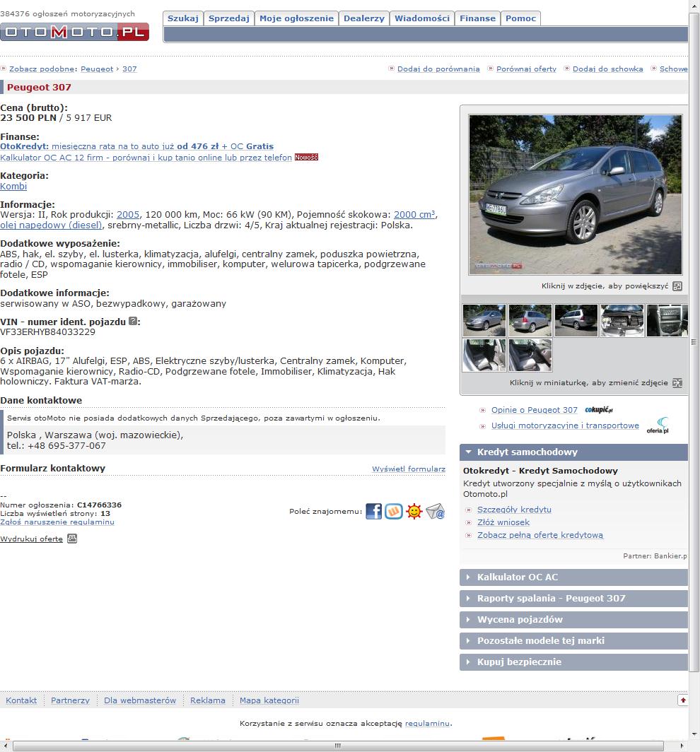Screen dimensions: 700x752
Task: Click the printer icon next to Wydrukuj ofertę
Action: 72,539
